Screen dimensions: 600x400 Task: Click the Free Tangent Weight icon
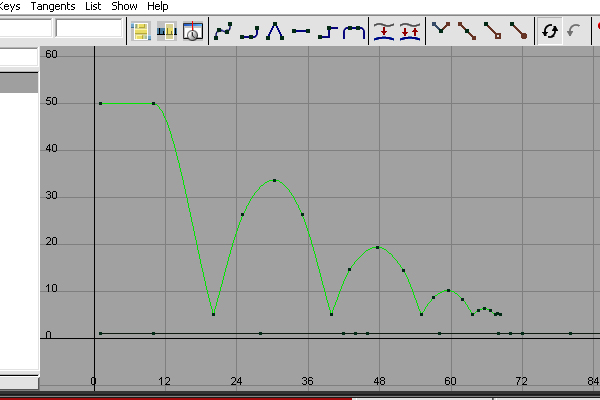pos(493,31)
